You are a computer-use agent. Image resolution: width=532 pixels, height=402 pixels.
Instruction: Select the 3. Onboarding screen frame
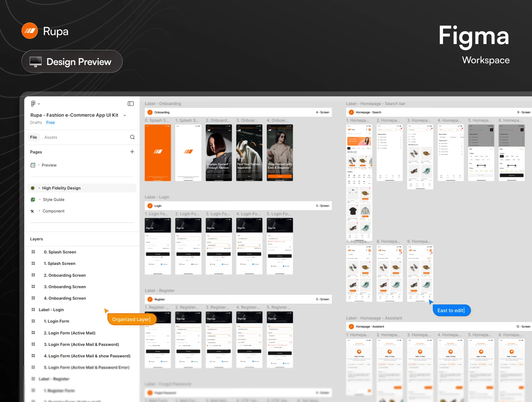[x=249, y=153]
